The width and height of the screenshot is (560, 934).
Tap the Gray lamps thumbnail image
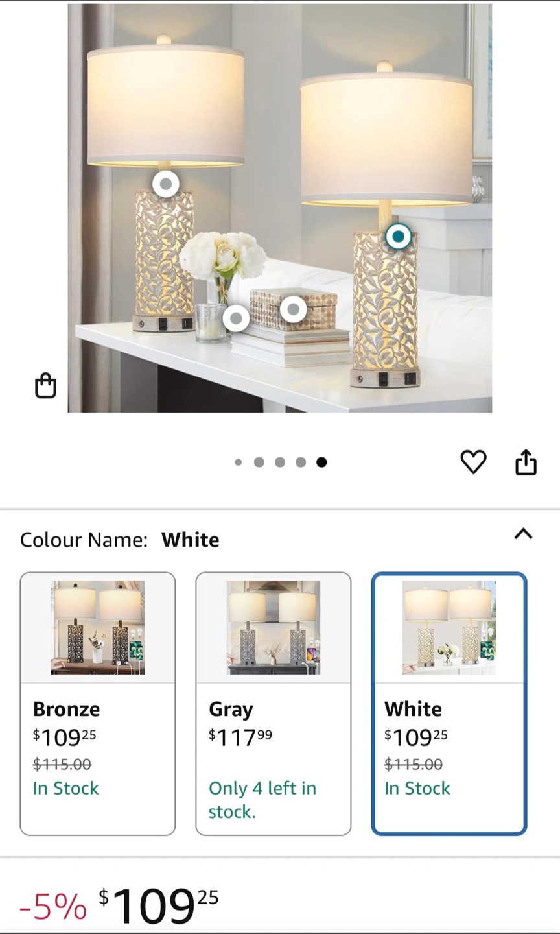click(x=274, y=628)
